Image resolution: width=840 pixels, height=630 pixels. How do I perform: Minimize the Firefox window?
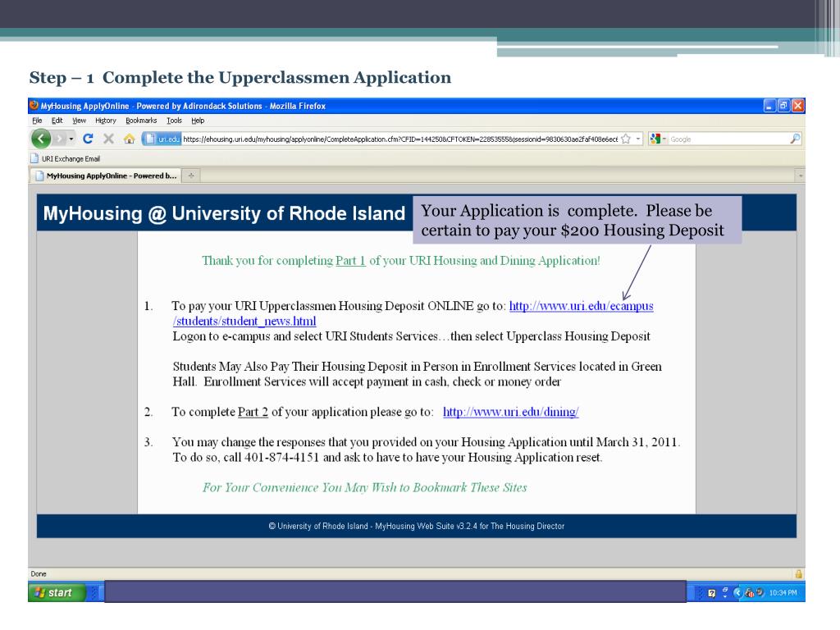(x=769, y=106)
